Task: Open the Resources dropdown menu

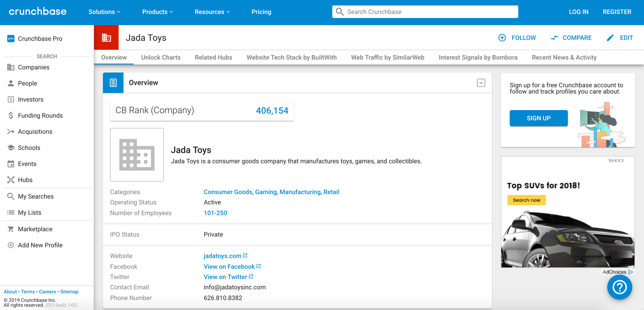Action: pyautogui.click(x=212, y=12)
